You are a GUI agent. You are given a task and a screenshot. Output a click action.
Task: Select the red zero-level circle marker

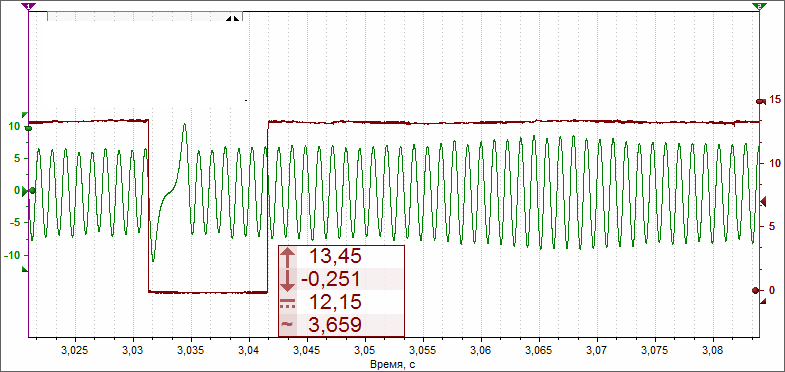[x=755, y=290]
